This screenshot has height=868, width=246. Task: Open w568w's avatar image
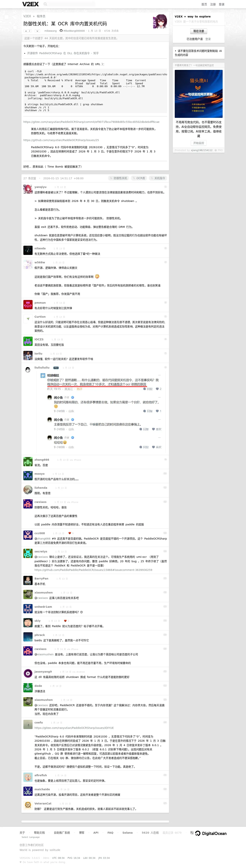click(x=28, y=265)
